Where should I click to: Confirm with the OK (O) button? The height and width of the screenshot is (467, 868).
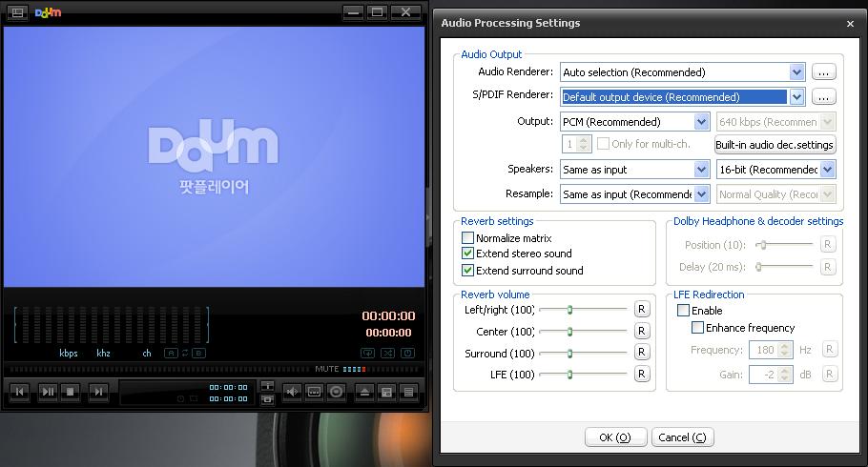tap(615, 437)
